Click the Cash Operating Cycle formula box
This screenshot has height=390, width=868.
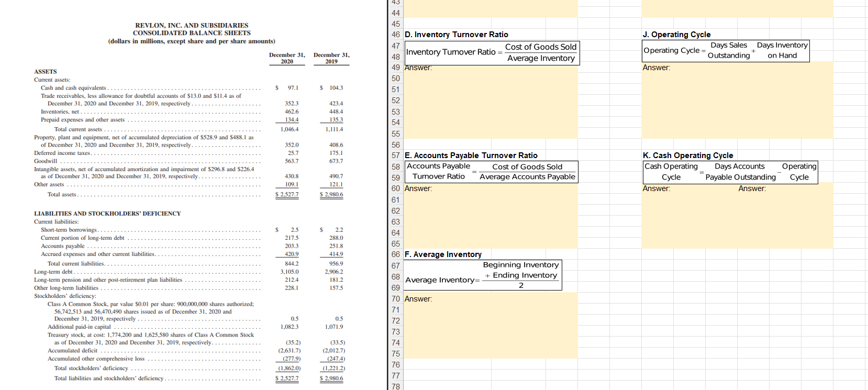(730, 172)
